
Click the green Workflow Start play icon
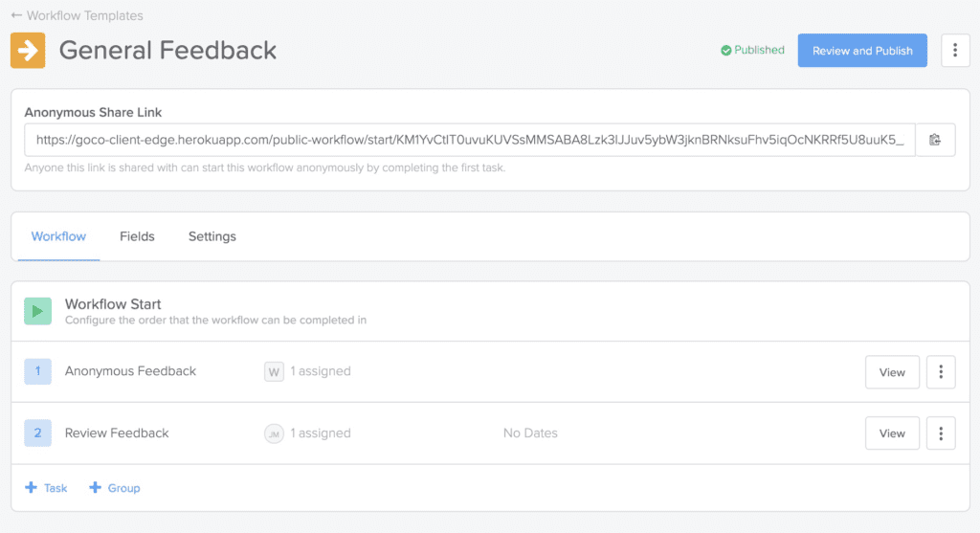(x=37, y=311)
